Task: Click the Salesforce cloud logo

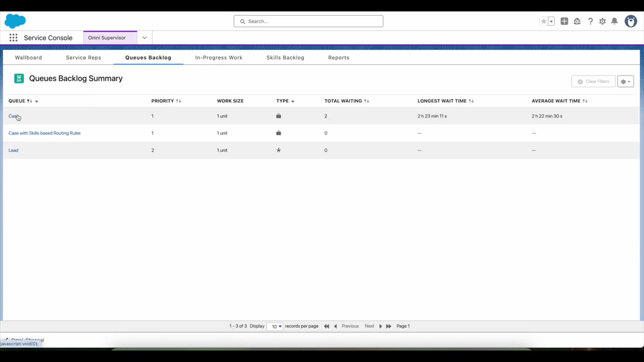Action: click(15, 21)
